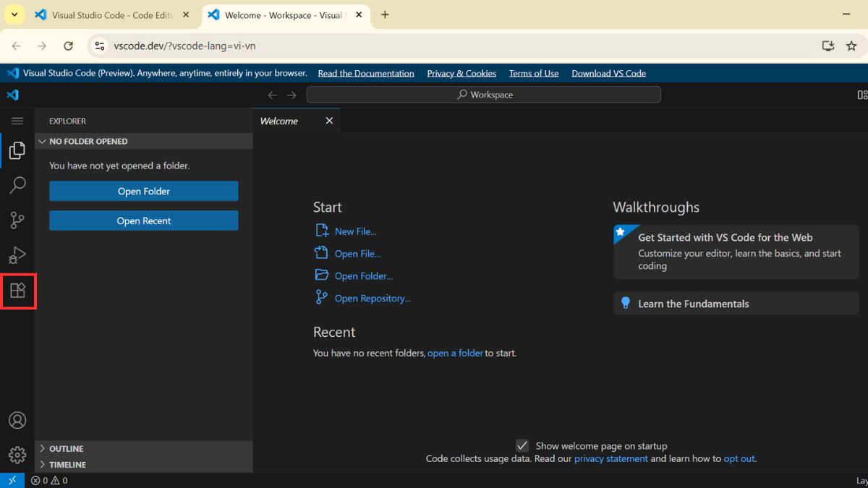The width and height of the screenshot is (868, 488).
Task: Open the Explorer icon in the activity bar
Action: click(x=17, y=150)
